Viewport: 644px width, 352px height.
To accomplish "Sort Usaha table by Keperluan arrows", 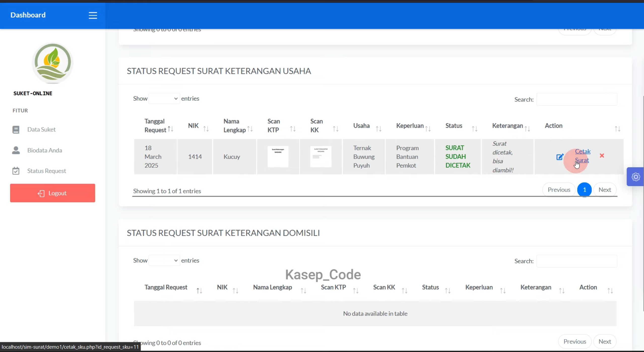I will point(428,129).
